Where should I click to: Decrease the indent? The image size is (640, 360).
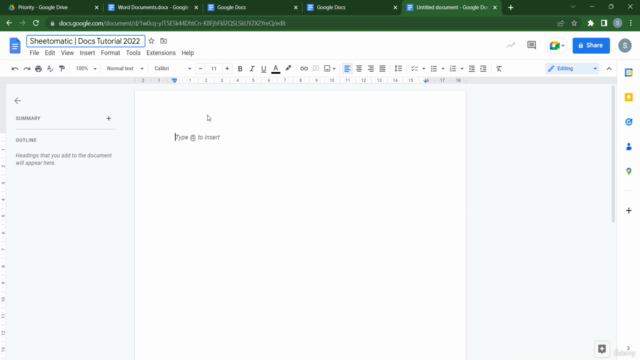pyautogui.click(x=471, y=69)
